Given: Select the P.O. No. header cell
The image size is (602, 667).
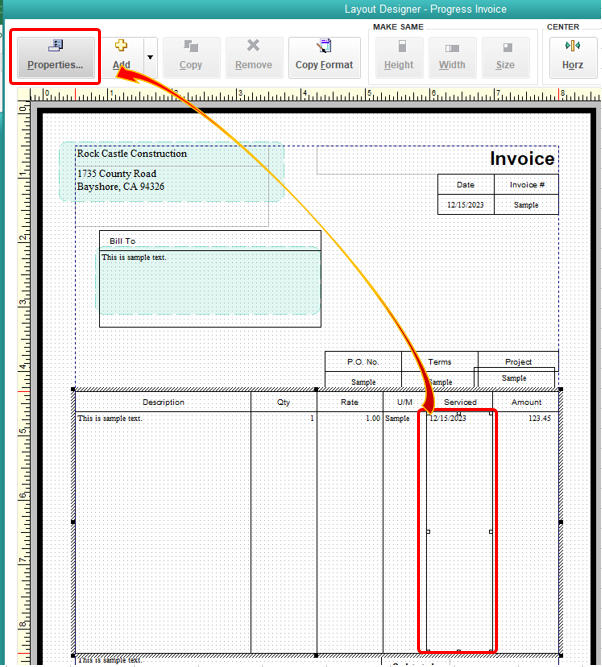Looking at the screenshot, I should click(363, 362).
